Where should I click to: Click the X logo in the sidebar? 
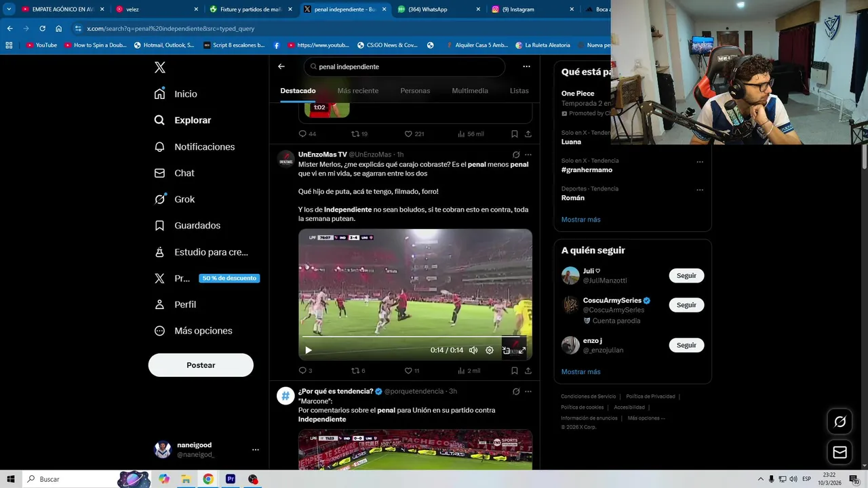[x=160, y=67]
